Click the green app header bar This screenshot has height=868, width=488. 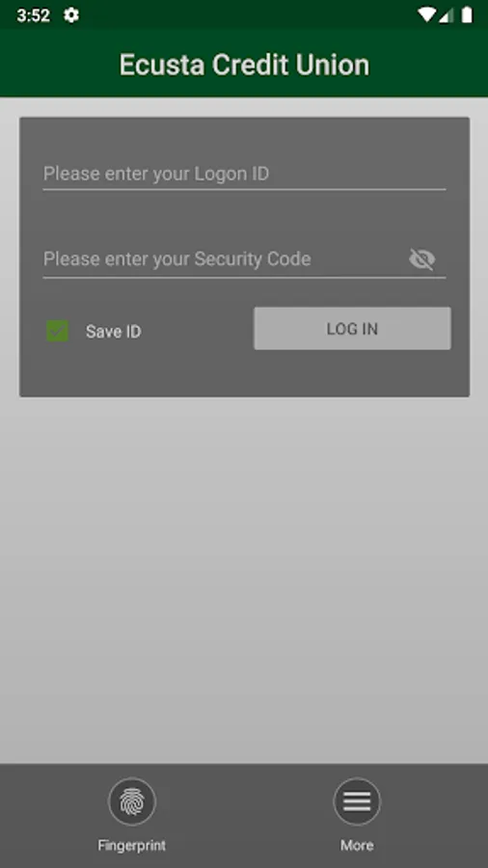pos(244,63)
